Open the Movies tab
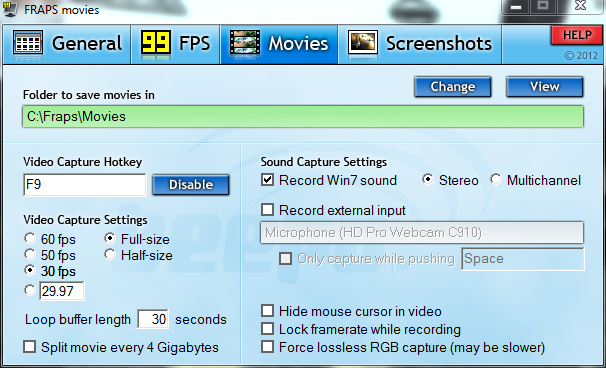This screenshot has width=606, height=368. 279,44
